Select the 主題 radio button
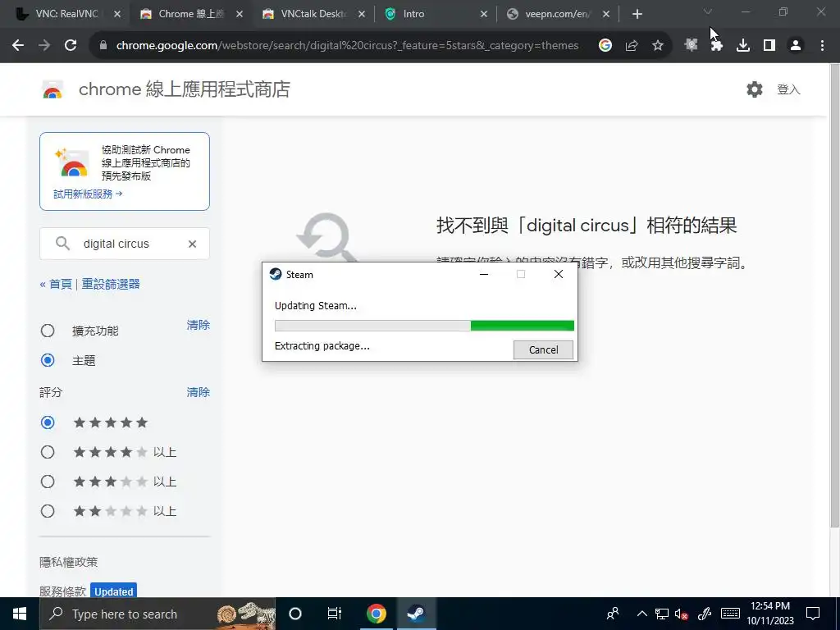 coord(48,361)
